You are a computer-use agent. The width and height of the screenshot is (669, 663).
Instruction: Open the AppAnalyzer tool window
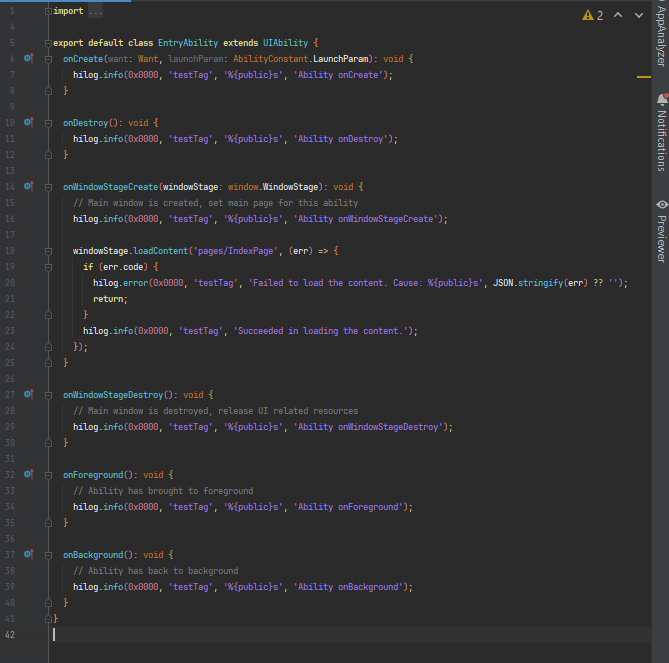(660, 38)
